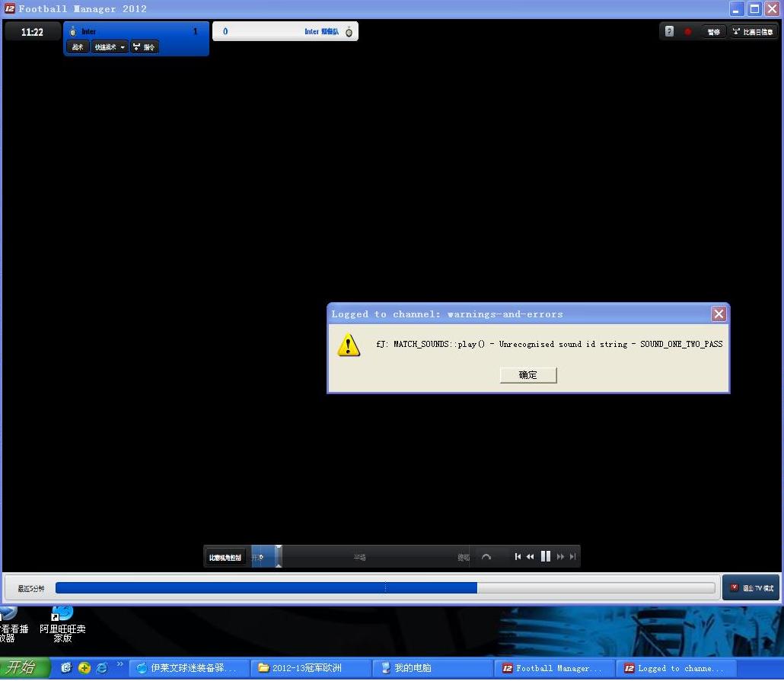Screen dimensions: 784x681
Task: Click the blue match timeline progress bar
Action: (x=385, y=588)
